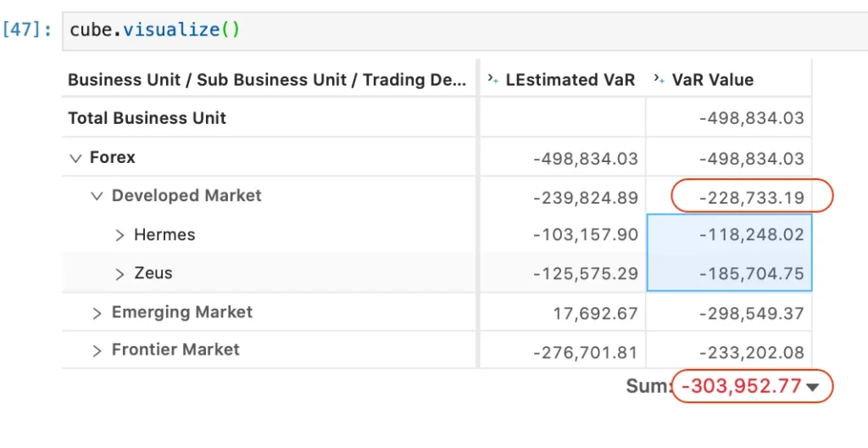The height and width of the screenshot is (448, 868).
Task: Collapse the Developed Market row
Action: click(x=97, y=196)
